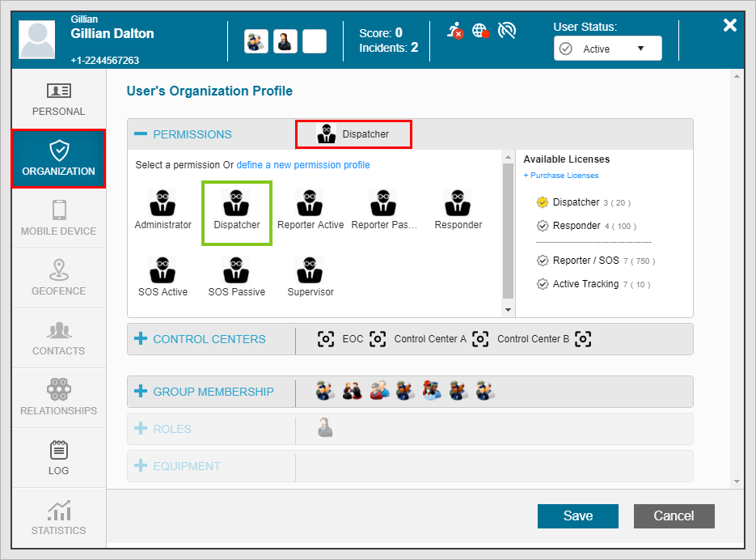756x560 pixels.
Task: Open the Personal tab in sidebar
Action: [x=58, y=99]
